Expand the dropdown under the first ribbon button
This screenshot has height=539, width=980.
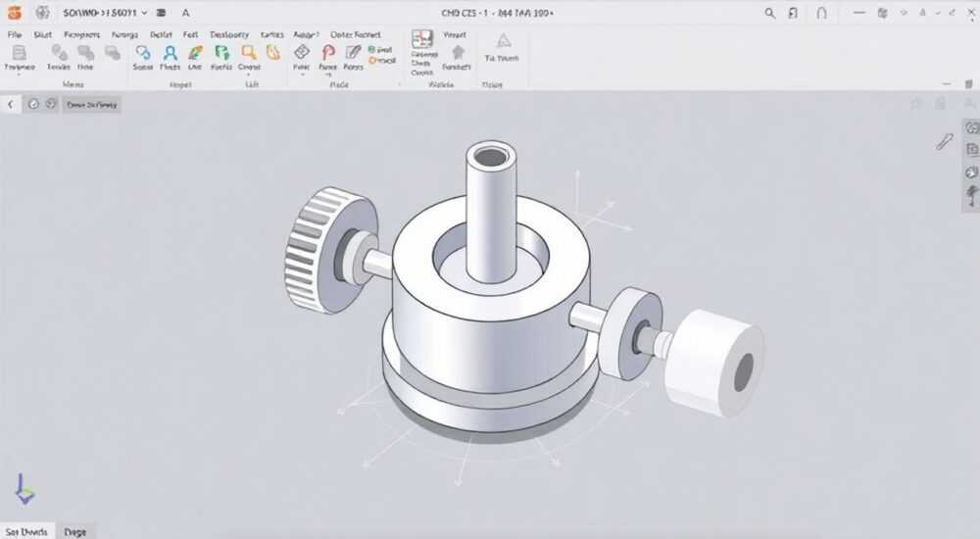click(x=19, y=75)
